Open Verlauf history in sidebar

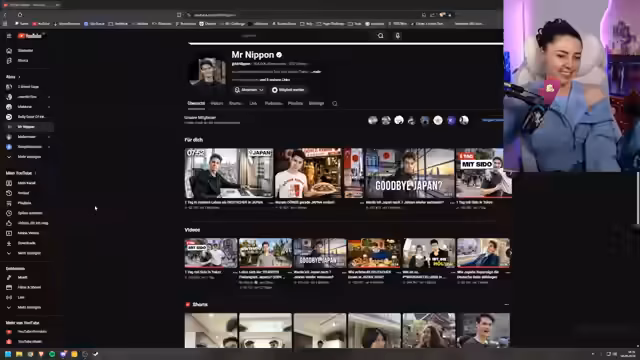tap(23, 193)
